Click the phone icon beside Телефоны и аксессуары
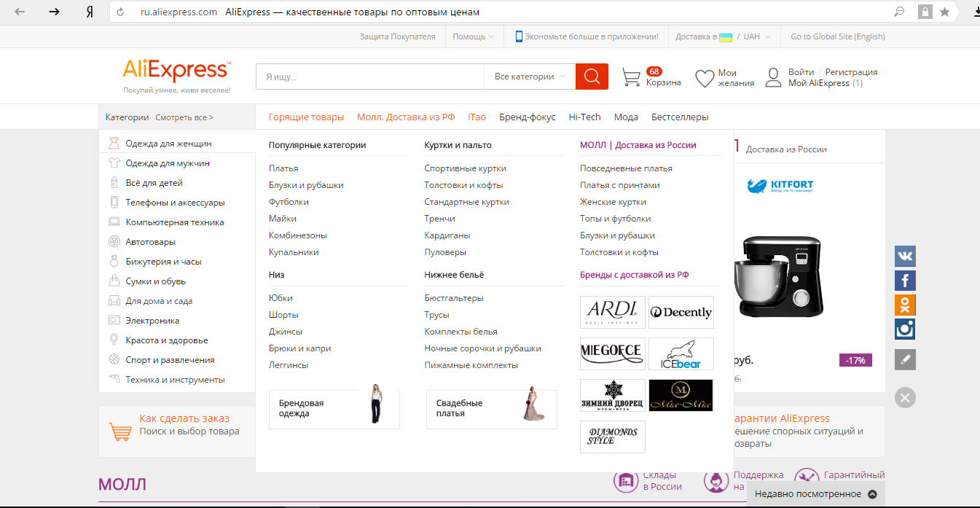 point(114,203)
